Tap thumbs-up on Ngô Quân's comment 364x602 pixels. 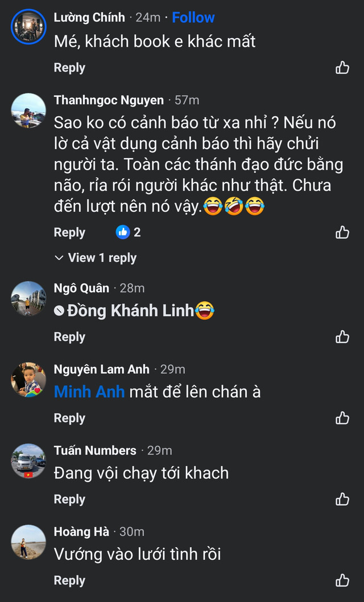pos(342,337)
